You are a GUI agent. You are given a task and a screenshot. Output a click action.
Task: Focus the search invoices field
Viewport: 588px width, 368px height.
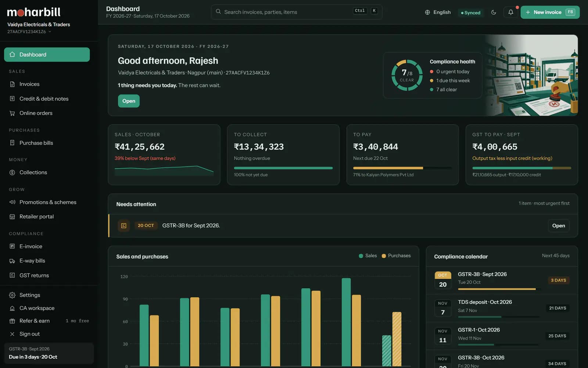(x=297, y=12)
